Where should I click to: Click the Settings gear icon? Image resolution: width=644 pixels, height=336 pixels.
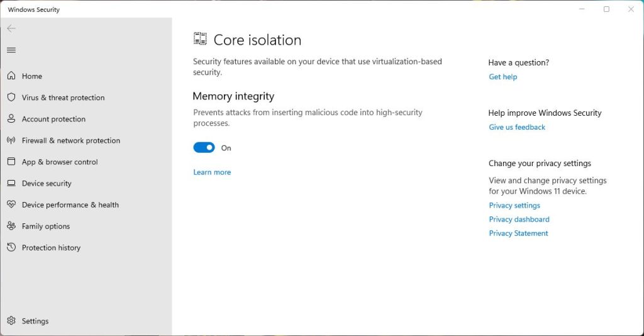click(x=11, y=321)
